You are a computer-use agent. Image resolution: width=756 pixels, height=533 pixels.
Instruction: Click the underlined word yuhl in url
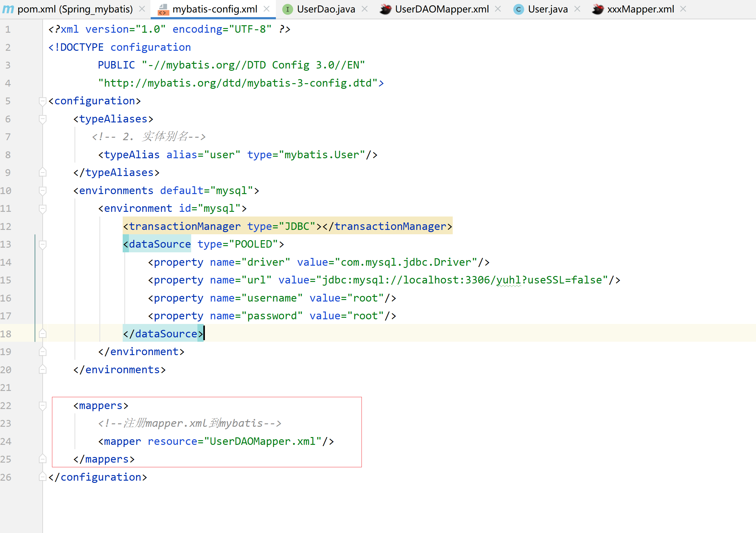508,280
